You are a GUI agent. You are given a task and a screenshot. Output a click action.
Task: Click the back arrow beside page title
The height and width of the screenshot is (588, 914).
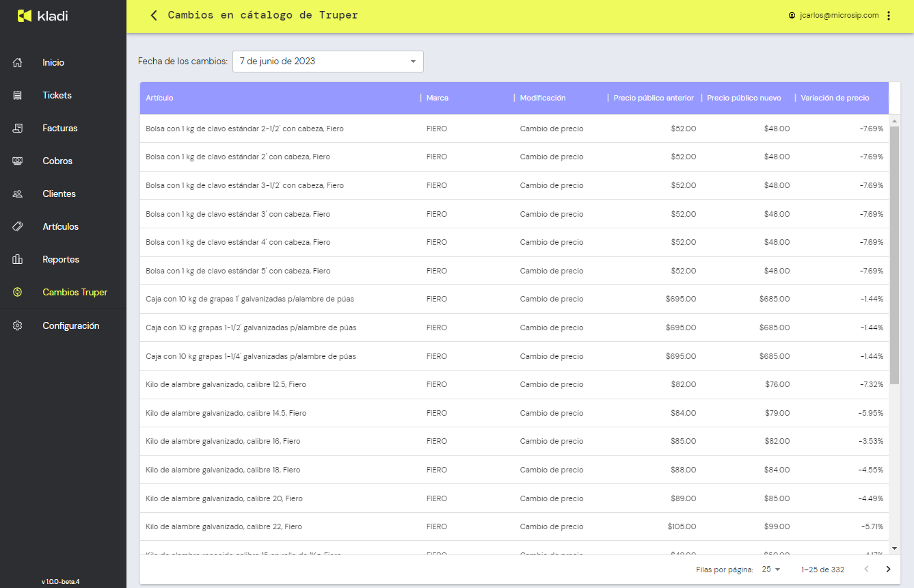click(x=154, y=16)
